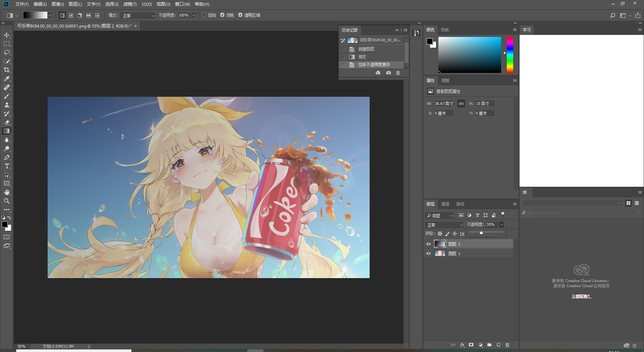Select the Zoom tool

point(7,201)
